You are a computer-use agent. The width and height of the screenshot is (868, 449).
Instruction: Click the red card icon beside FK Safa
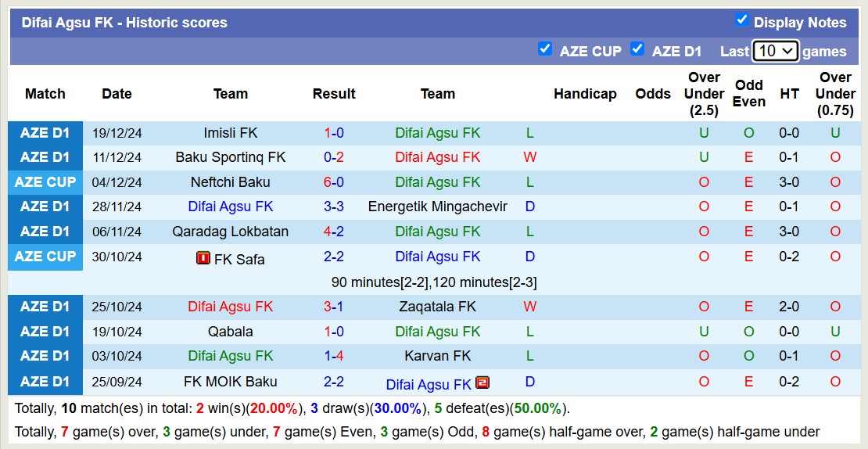[203, 257]
